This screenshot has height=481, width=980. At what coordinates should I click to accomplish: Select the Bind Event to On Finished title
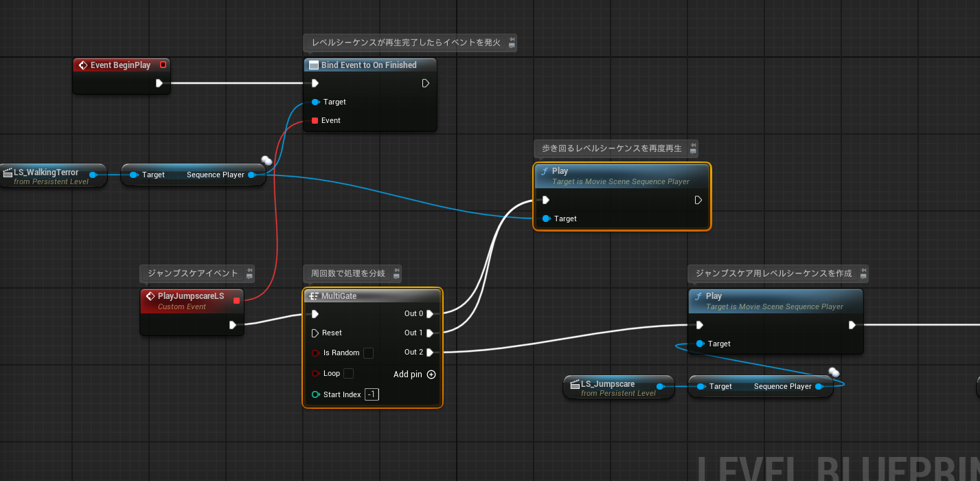pos(369,65)
